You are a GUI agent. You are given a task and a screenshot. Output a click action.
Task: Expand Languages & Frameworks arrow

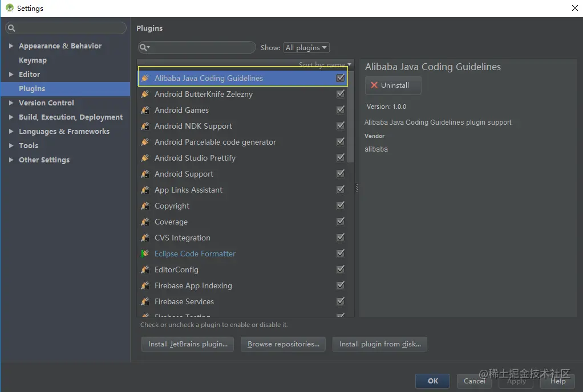click(11, 132)
